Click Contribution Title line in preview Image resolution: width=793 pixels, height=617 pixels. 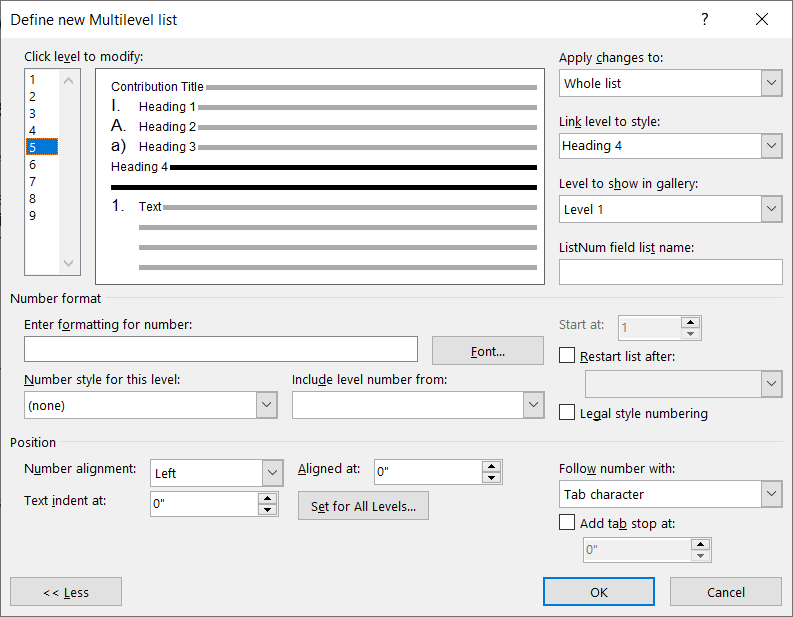pos(324,87)
